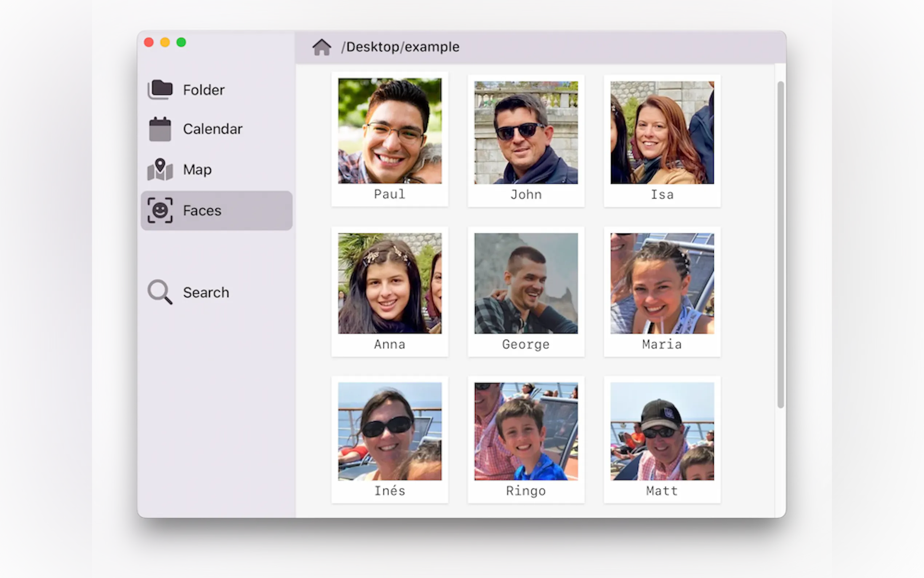The height and width of the screenshot is (578, 924).
Task: Click the name label "Inés"
Action: tap(390, 490)
